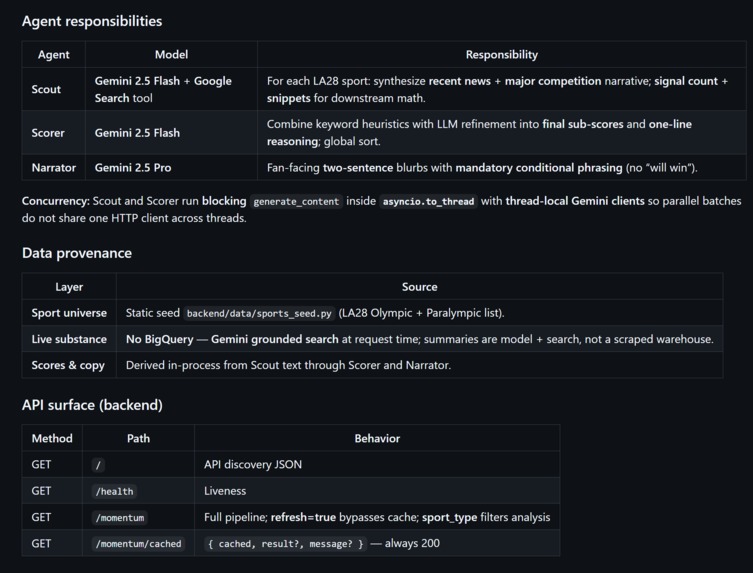Click 'Gemini grounded search' bold text
Viewport: 753px width, 573px height.
pyautogui.click(x=275, y=339)
